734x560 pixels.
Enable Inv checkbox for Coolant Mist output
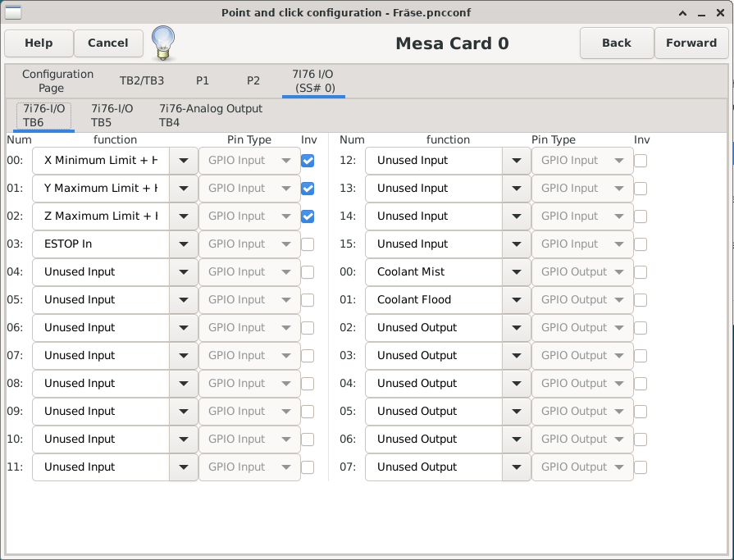[x=641, y=272]
